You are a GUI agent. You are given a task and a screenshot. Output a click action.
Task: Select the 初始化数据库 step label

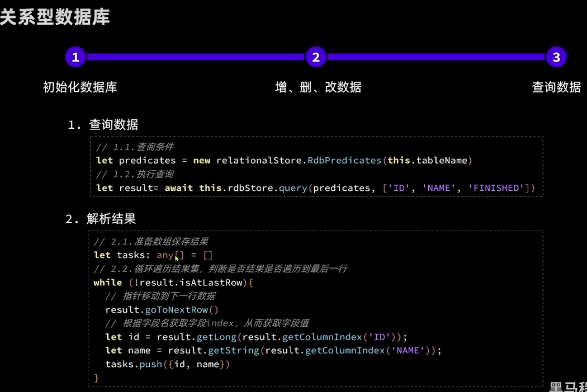[80, 87]
